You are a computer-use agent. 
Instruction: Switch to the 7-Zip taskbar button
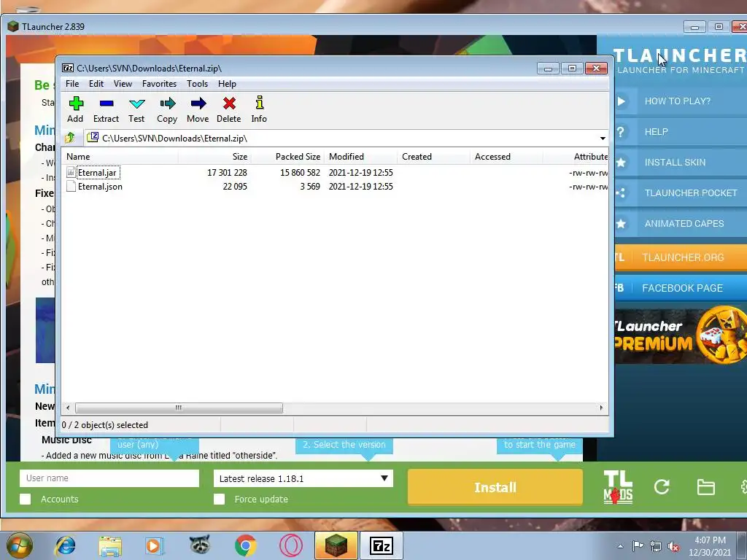tap(381, 545)
